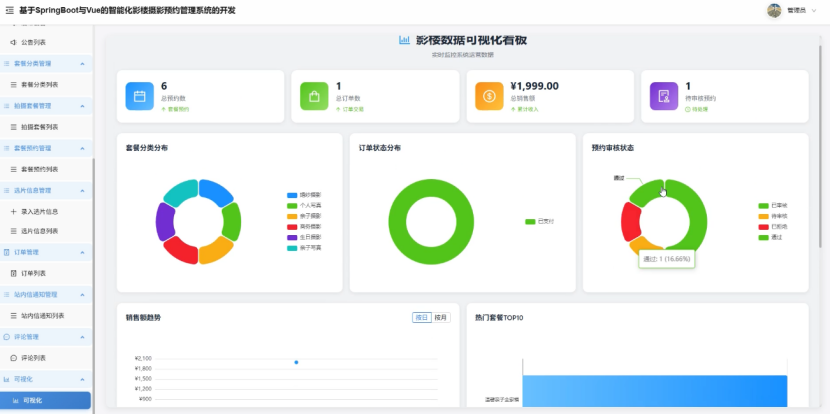This screenshot has width=830, height=414.
Task: Toggle the 通过 legend entry in 预约审核状态
Action: tap(770, 237)
